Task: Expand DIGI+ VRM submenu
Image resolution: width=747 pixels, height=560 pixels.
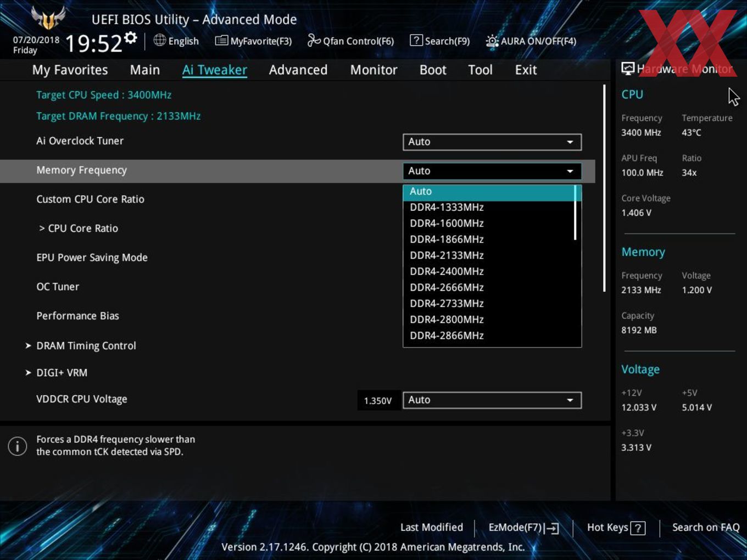Action: tap(57, 372)
